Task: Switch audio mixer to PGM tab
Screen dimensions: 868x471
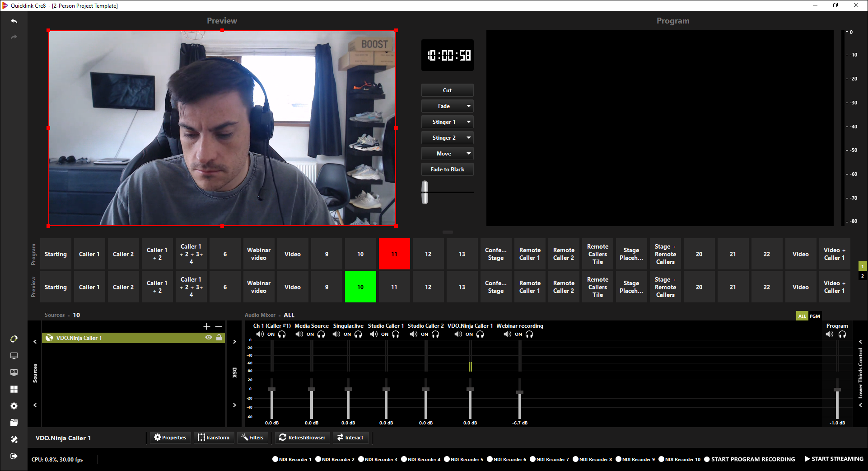Action: click(x=815, y=316)
